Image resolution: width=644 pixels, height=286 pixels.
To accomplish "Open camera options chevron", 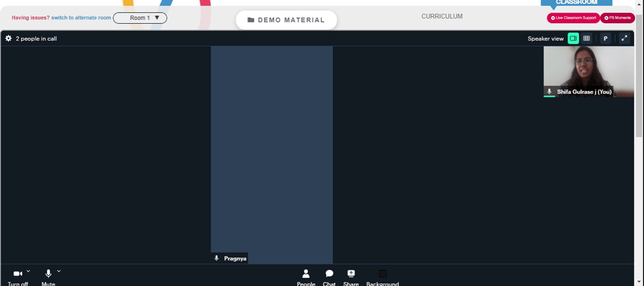I will point(28,271).
